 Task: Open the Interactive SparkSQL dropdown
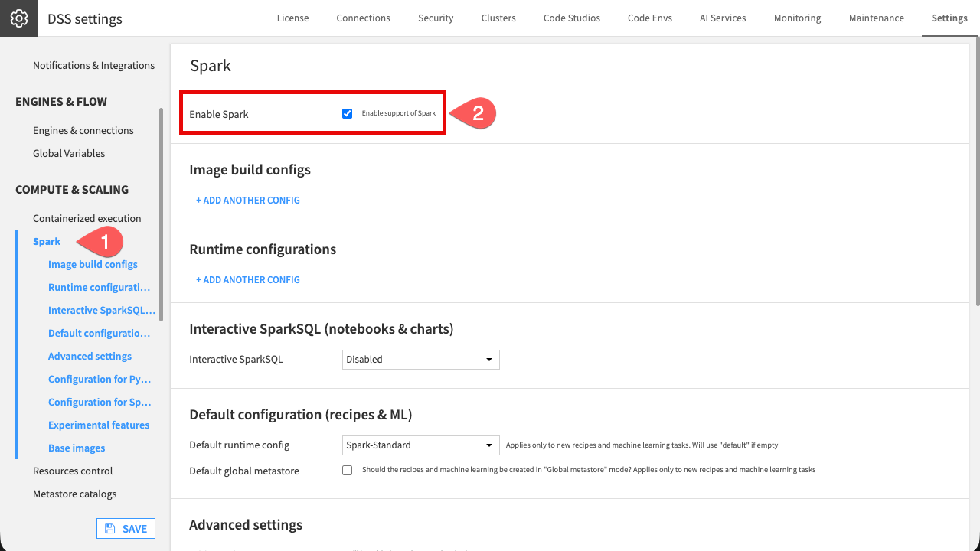(x=421, y=360)
